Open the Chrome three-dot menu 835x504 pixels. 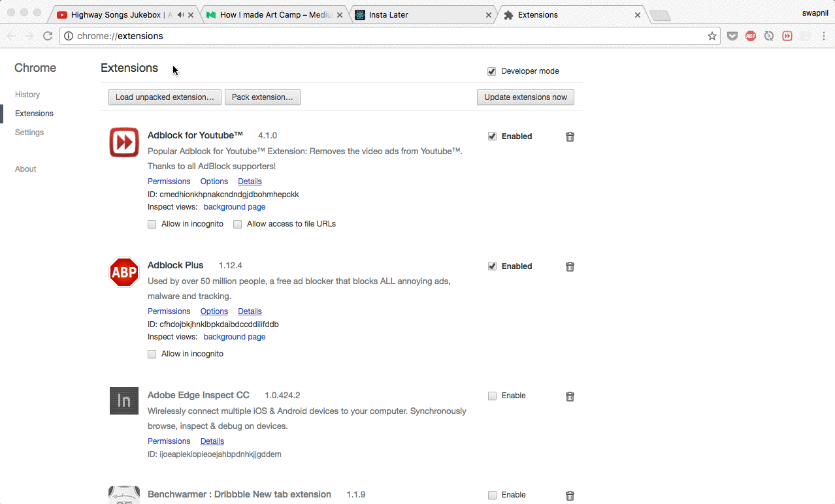click(823, 36)
